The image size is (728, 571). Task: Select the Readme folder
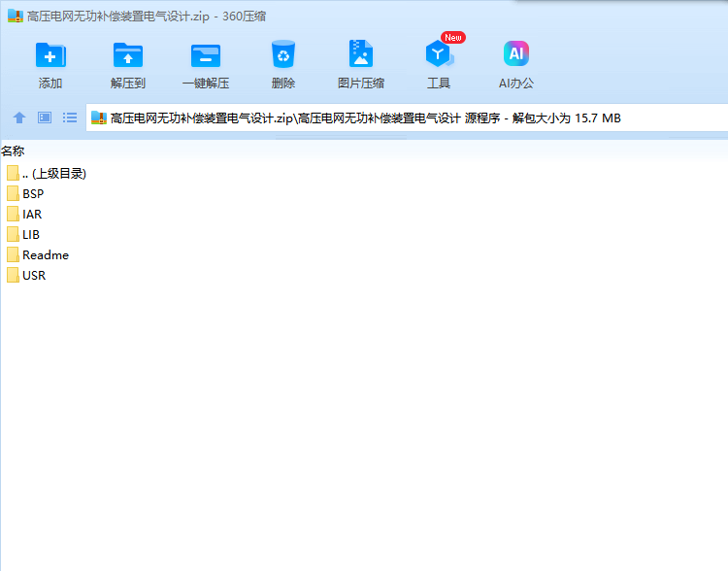click(x=38, y=255)
